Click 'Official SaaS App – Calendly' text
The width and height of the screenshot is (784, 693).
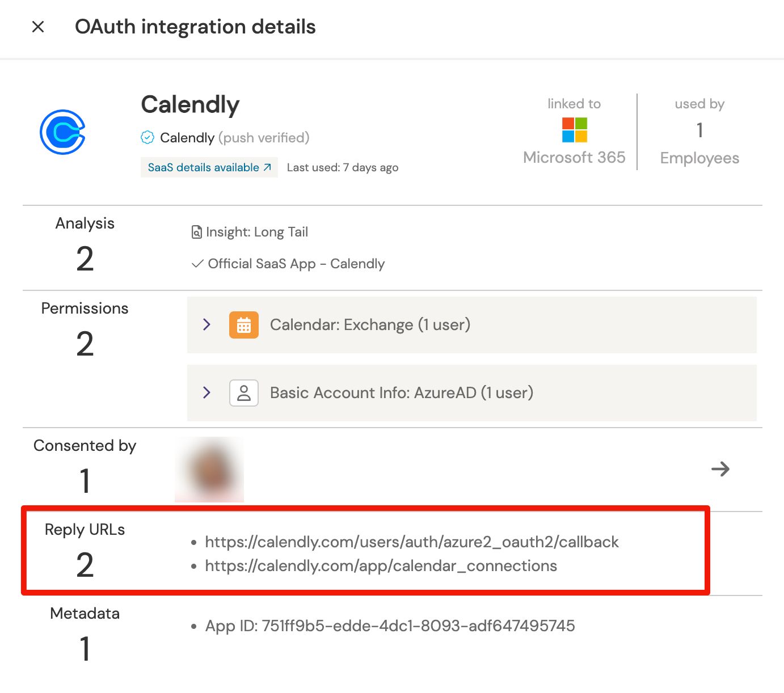(296, 264)
